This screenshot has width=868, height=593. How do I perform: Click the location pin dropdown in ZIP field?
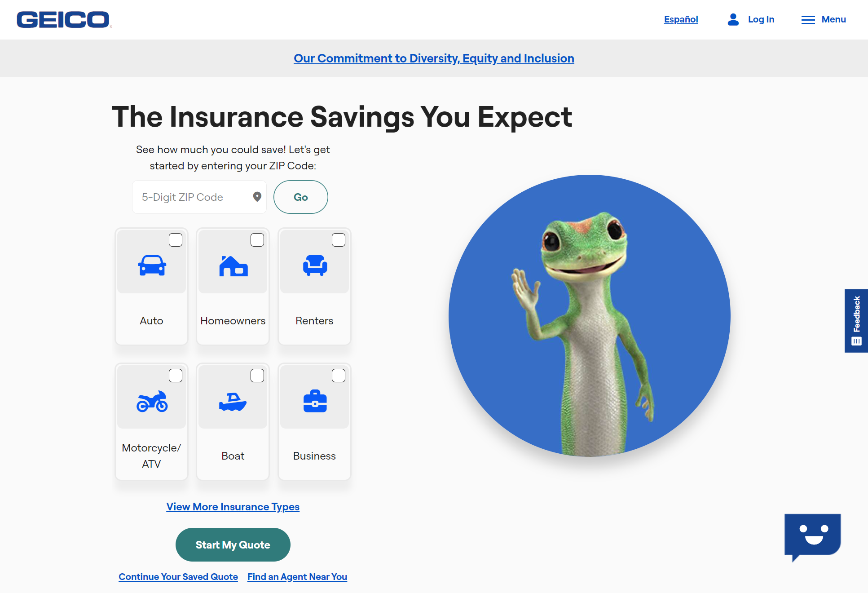coord(256,197)
